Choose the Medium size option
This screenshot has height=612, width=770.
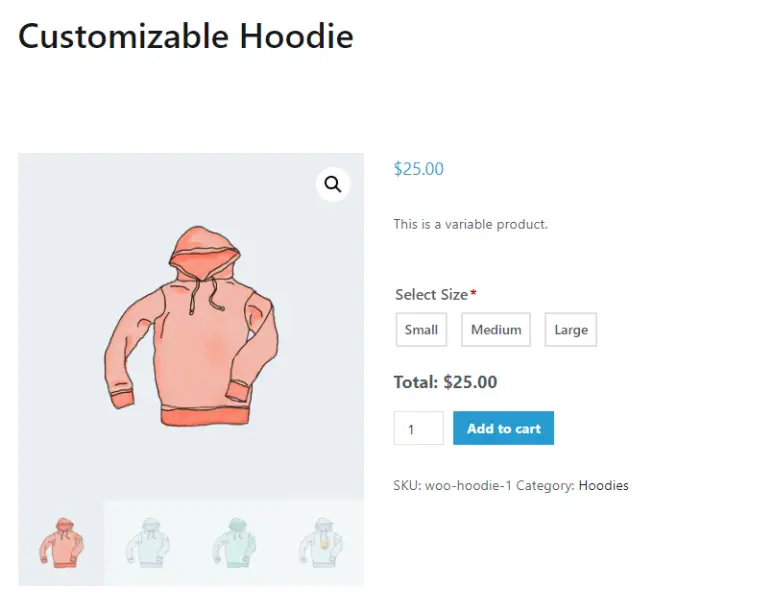click(x=496, y=330)
